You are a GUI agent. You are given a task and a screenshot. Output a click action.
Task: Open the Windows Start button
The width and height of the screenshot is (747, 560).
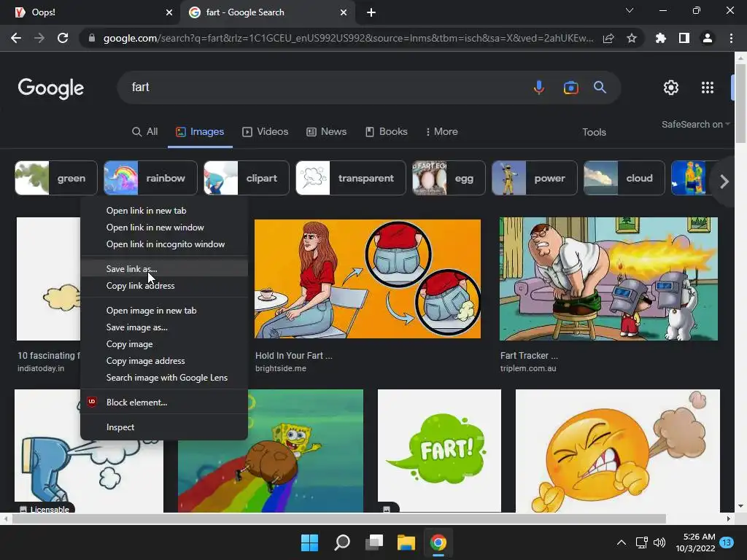point(309,542)
